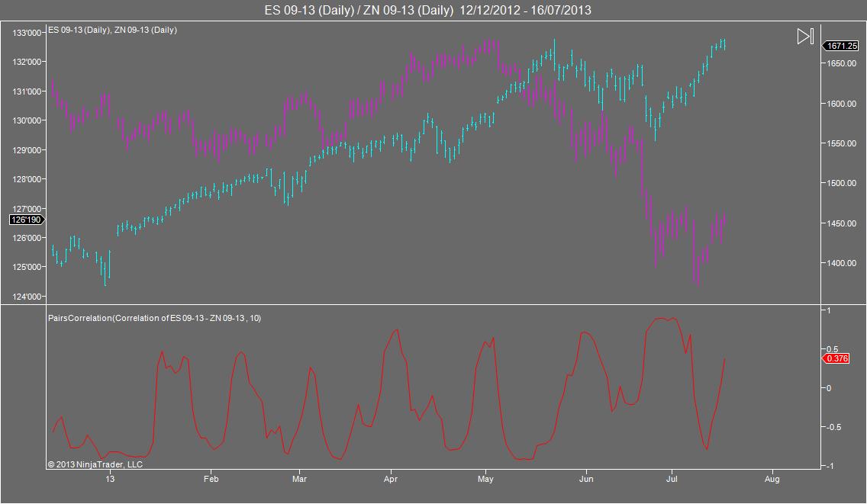Click the red 0.376 correlation value marker

836,358
